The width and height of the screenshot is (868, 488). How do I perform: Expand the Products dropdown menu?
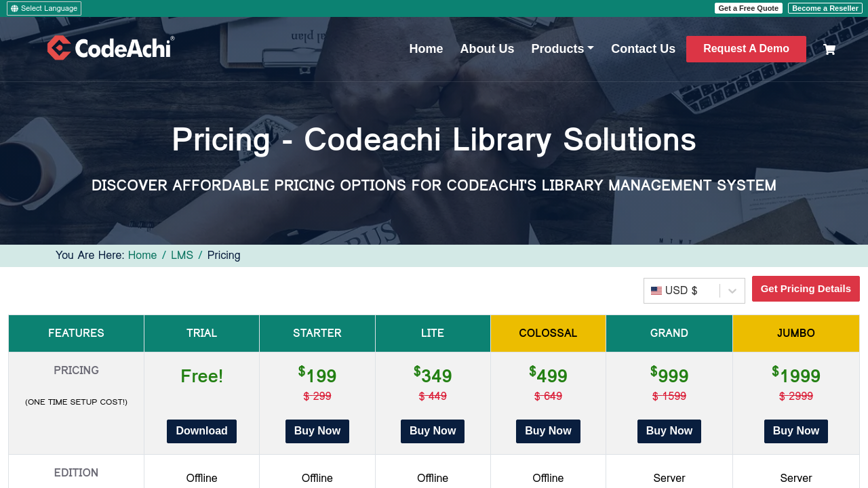(x=562, y=49)
